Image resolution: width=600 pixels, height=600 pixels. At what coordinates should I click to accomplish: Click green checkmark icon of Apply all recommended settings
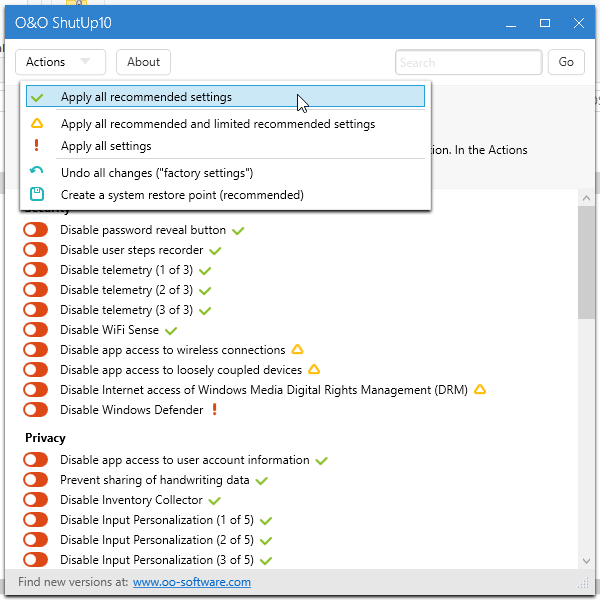click(37, 97)
